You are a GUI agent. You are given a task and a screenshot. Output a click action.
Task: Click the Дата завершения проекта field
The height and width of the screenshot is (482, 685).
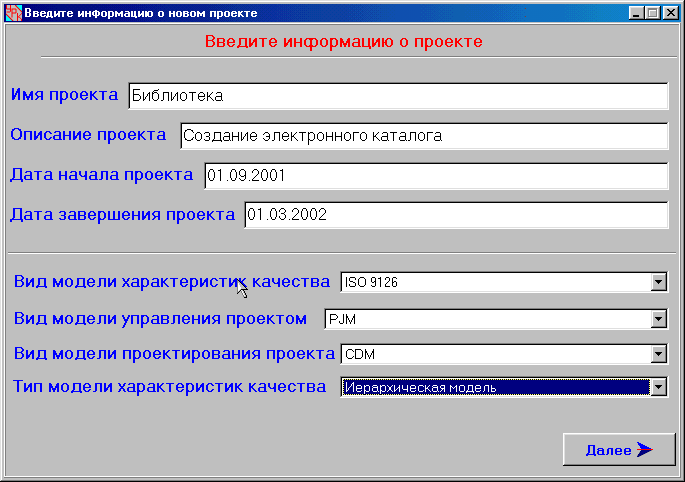(457, 215)
